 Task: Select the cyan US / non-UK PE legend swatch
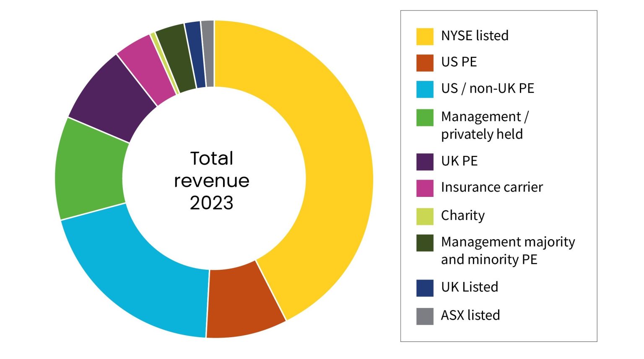tap(424, 89)
